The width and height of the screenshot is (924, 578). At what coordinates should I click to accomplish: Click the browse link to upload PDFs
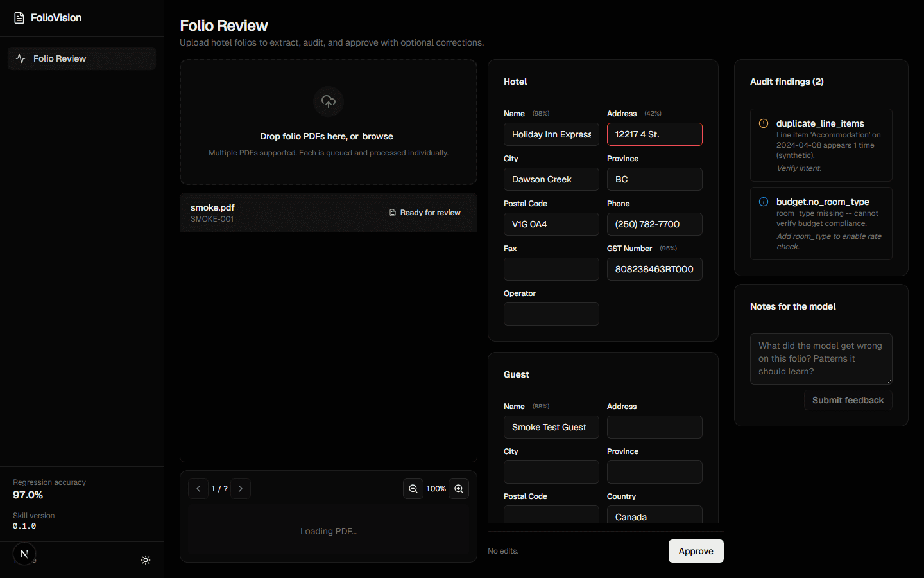(377, 136)
